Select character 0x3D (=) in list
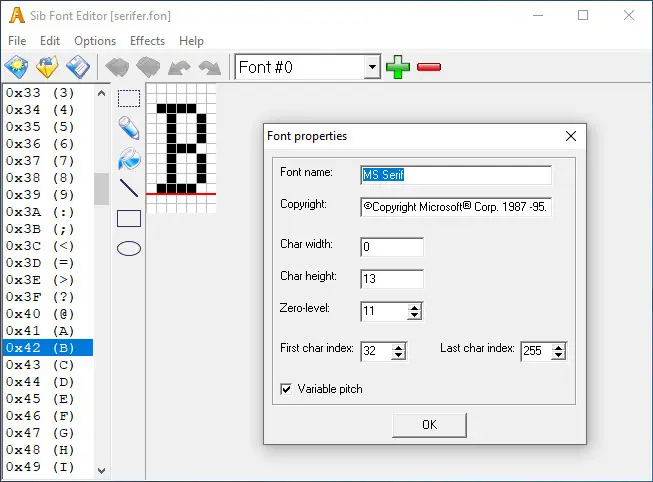Screen dimensions: 653x482 [x=47, y=263]
